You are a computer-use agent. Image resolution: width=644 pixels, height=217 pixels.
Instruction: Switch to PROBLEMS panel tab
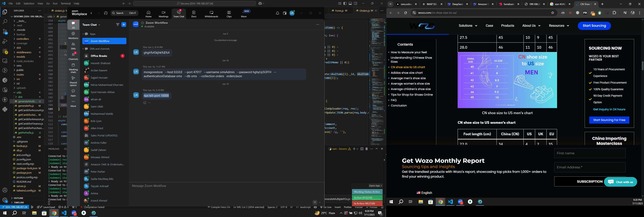click(x=54, y=149)
